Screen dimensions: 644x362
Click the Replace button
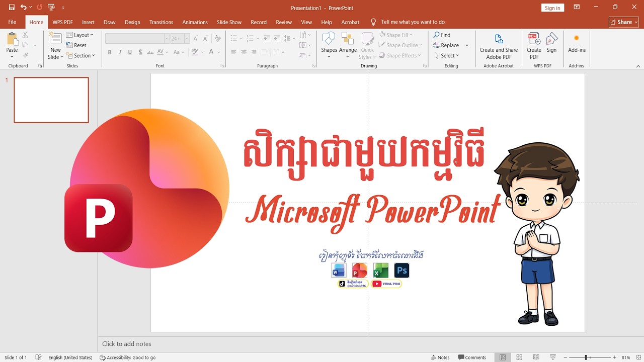[x=446, y=45]
